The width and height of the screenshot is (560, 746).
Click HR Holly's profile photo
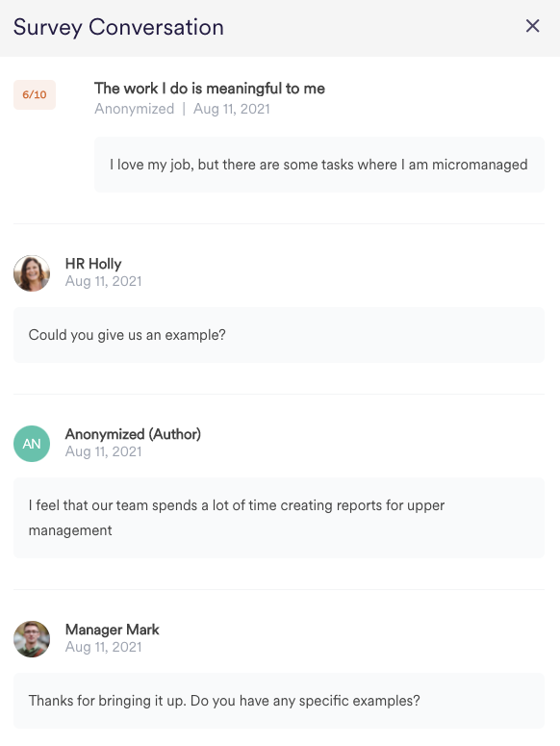[32, 273]
